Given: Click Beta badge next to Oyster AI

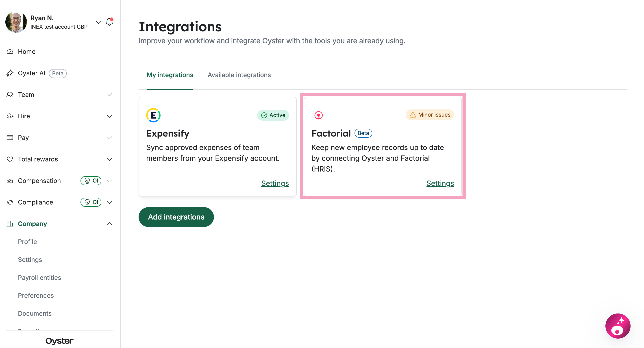Looking at the screenshot, I should pos(58,73).
